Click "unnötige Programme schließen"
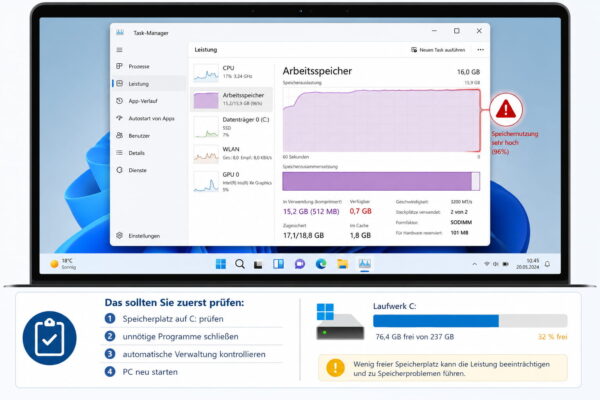The height and width of the screenshot is (400, 600). click(x=180, y=336)
